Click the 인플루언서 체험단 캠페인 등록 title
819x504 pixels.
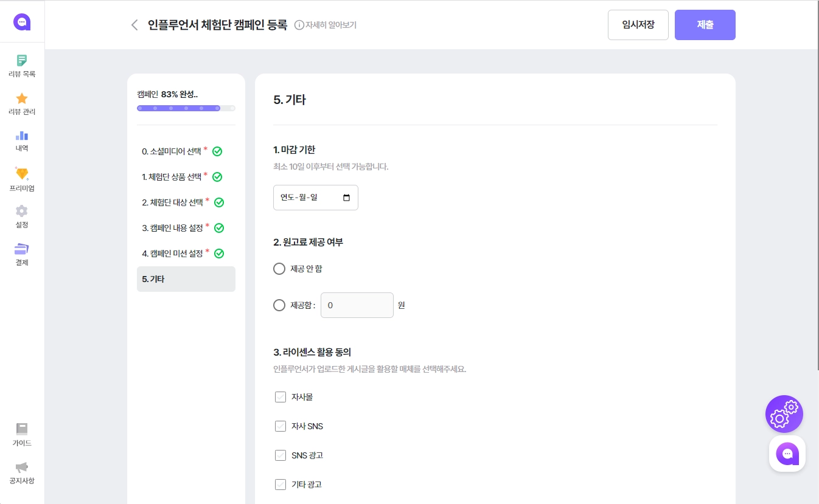pyautogui.click(x=217, y=25)
